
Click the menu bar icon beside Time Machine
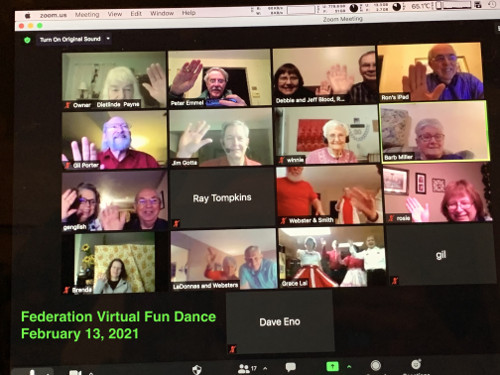coord(478,5)
